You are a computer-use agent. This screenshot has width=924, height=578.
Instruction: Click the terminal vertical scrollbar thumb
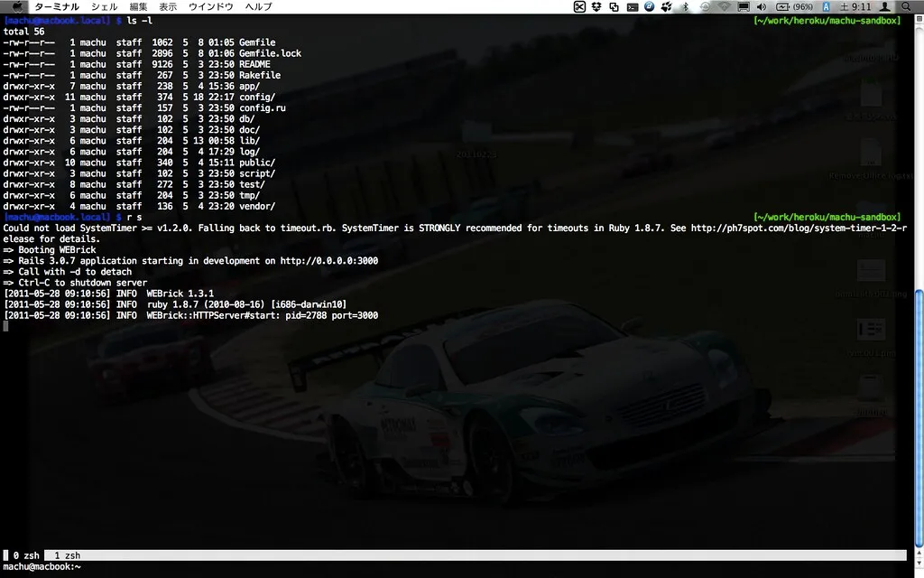coord(919,417)
